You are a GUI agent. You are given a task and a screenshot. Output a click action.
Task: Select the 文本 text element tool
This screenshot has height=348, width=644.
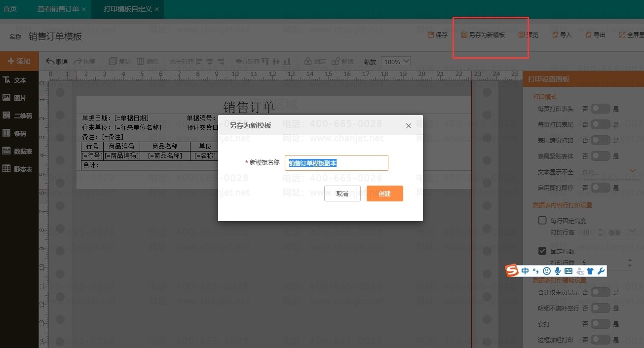click(15, 80)
